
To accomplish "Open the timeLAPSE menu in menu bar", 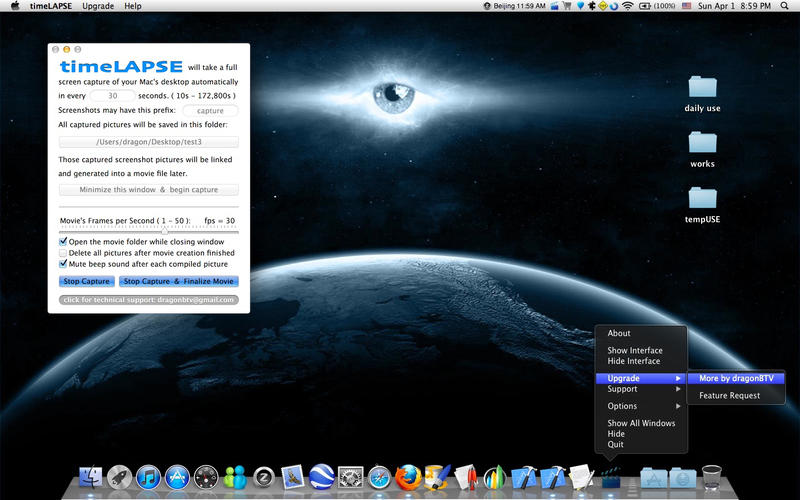I will coord(51,6).
